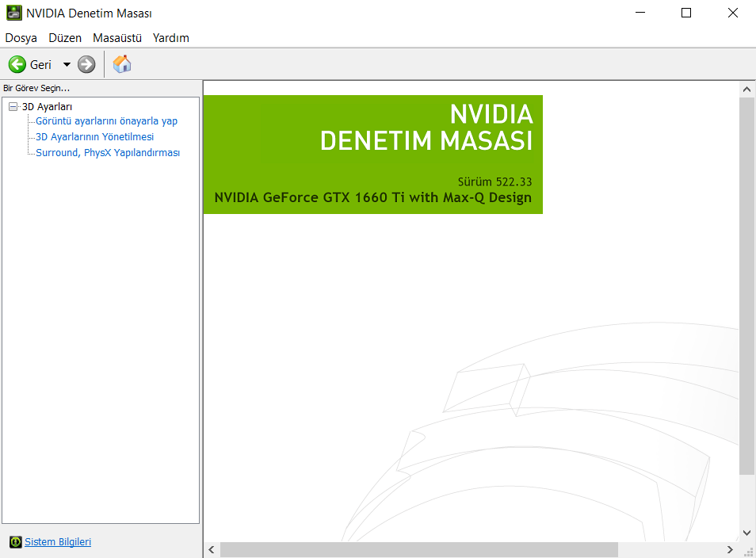Viewport: 756px width, 558px height.
Task: Click the grey forward arrow icon
Action: [x=87, y=64]
